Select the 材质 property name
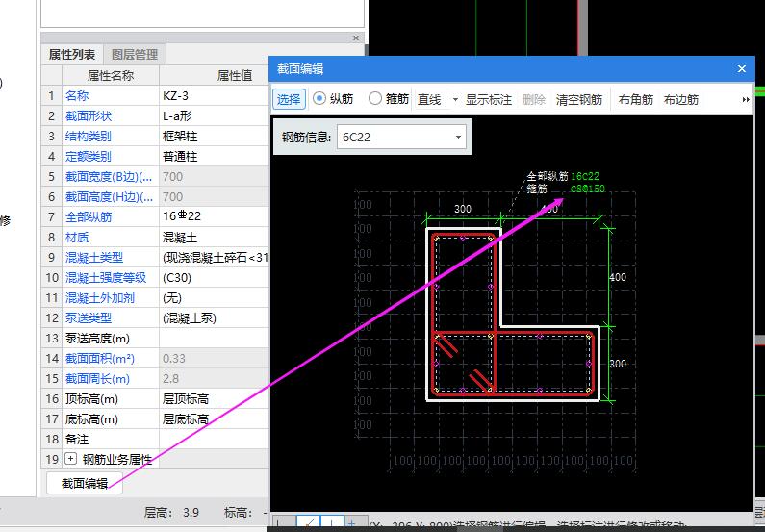This screenshot has height=532, width=765. coord(77,238)
